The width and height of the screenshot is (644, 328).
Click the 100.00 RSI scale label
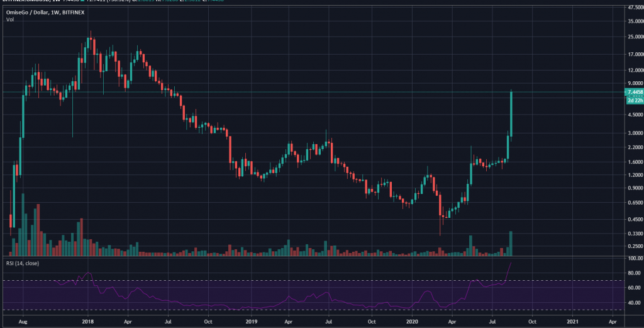click(x=633, y=259)
